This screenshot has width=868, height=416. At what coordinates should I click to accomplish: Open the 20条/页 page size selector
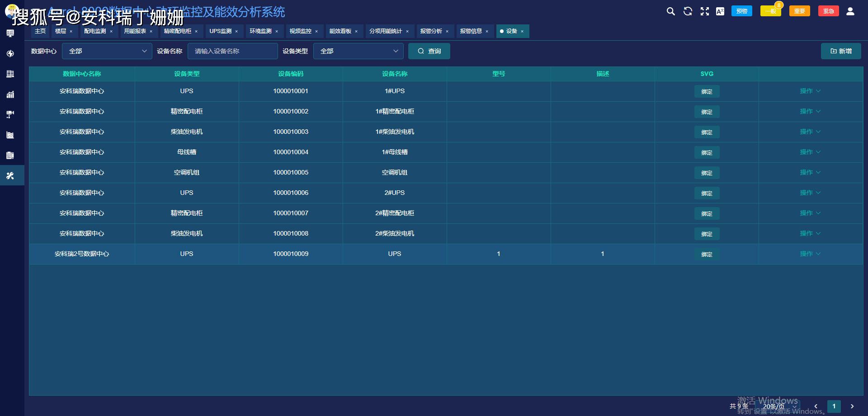tap(778, 406)
